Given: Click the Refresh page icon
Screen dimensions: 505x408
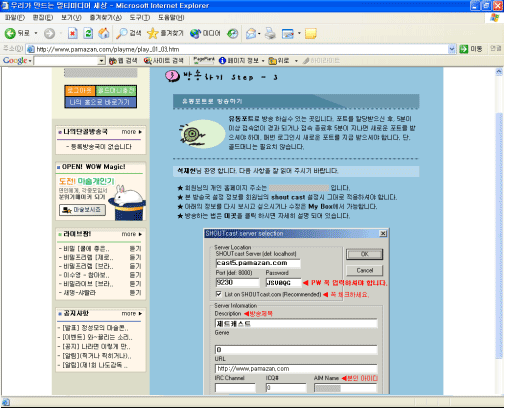Looking at the screenshot, I should coord(88,33).
